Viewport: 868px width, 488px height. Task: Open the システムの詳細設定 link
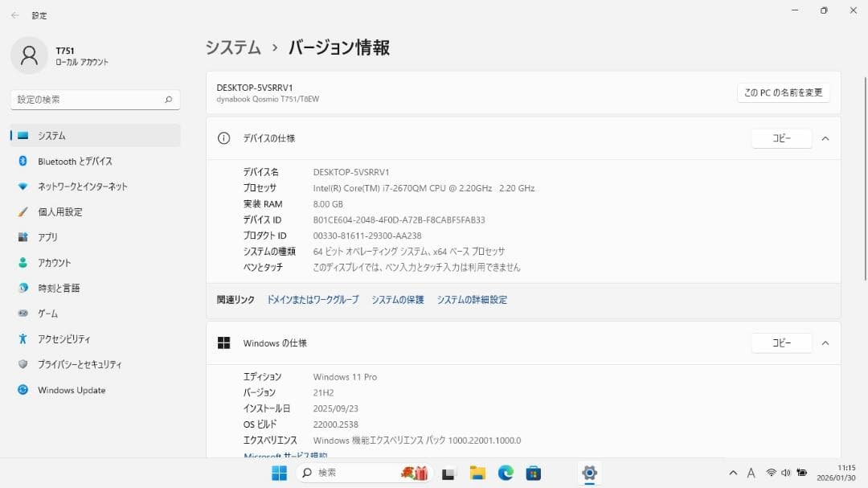471,299
